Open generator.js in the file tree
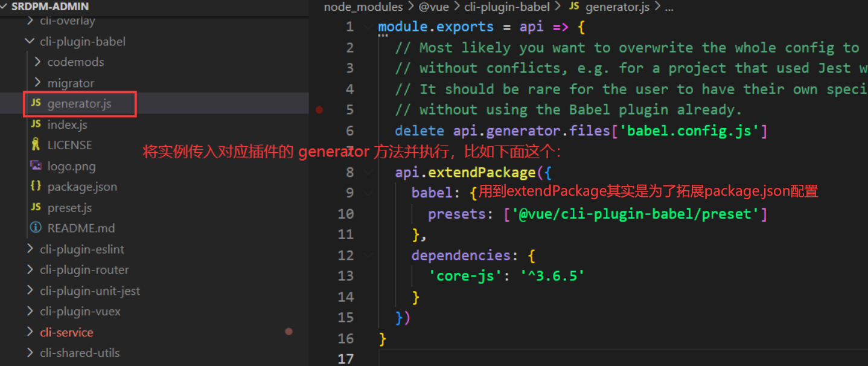 click(79, 104)
